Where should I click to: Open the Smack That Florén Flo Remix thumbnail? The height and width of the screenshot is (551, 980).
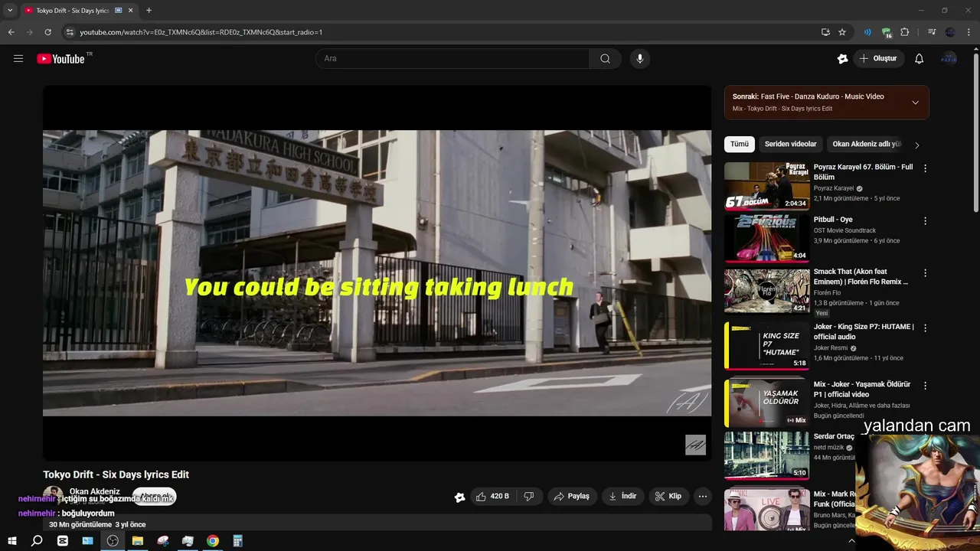tap(766, 291)
